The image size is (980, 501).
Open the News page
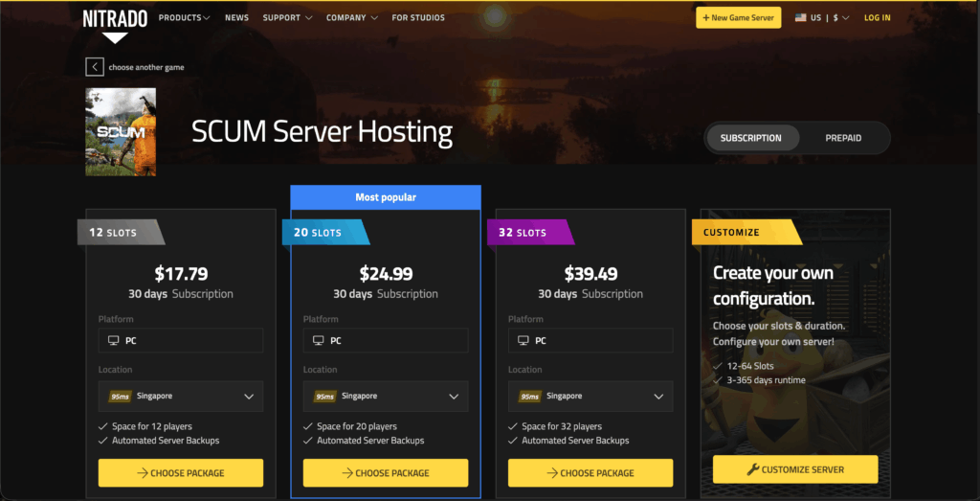point(237,17)
